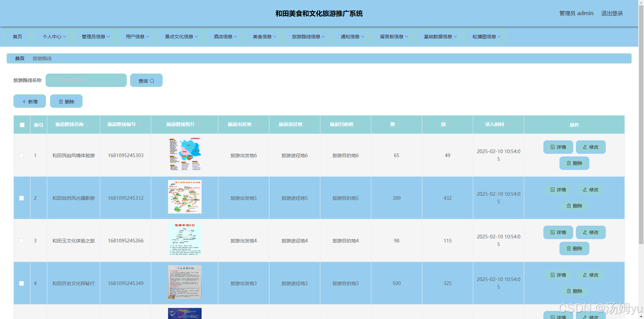The width and height of the screenshot is (644, 319).
Task: Delete the 和田玉文化体验之旅 row
Action: 574,248
